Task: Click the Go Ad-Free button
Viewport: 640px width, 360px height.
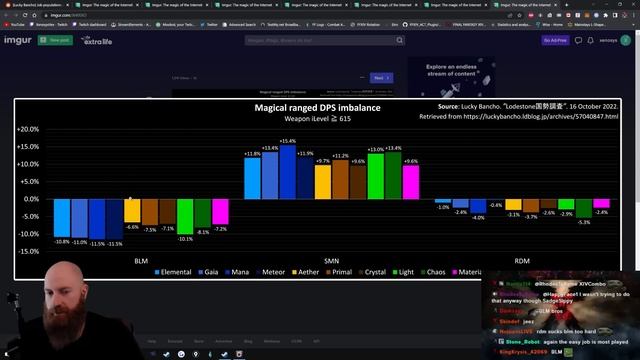Action: tap(555, 40)
